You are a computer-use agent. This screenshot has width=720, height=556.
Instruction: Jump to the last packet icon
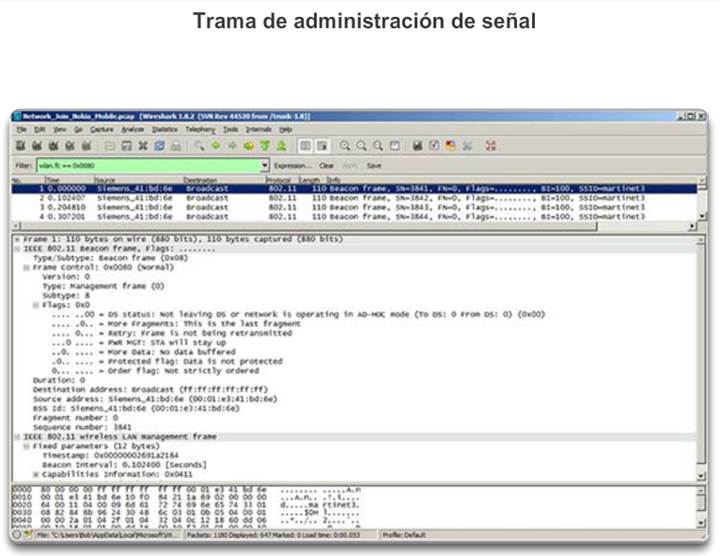pyautogui.click(x=281, y=146)
